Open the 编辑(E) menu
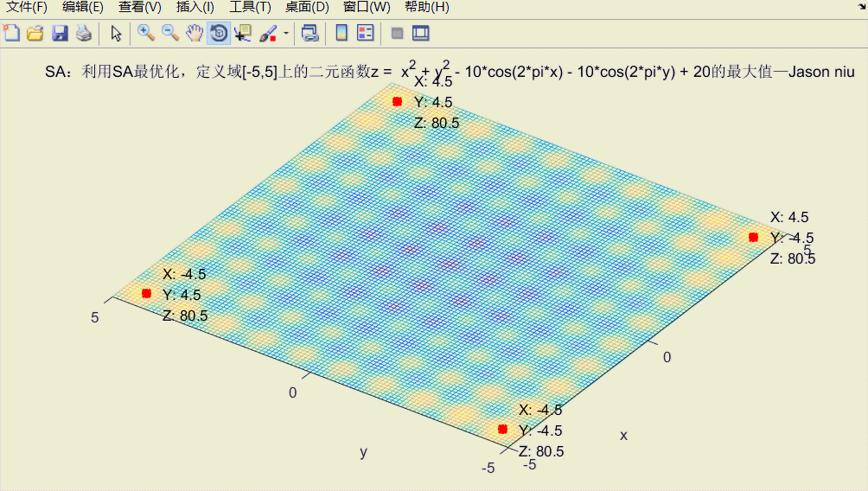This screenshot has height=491, width=868. [83, 7]
